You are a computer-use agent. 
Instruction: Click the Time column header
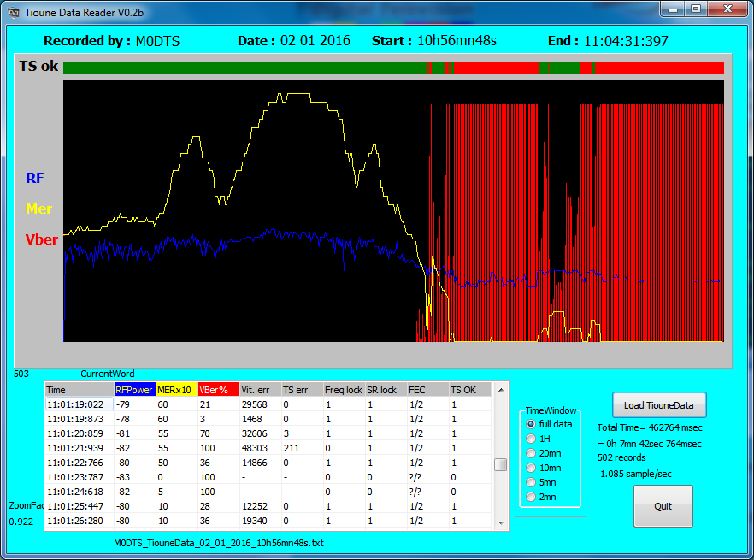78,390
